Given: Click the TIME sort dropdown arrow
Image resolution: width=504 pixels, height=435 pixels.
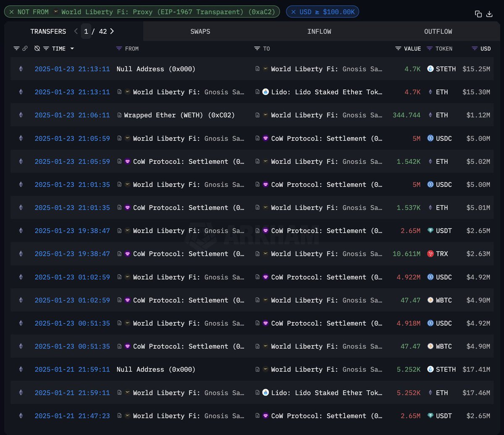Looking at the screenshot, I should (x=72, y=49).
